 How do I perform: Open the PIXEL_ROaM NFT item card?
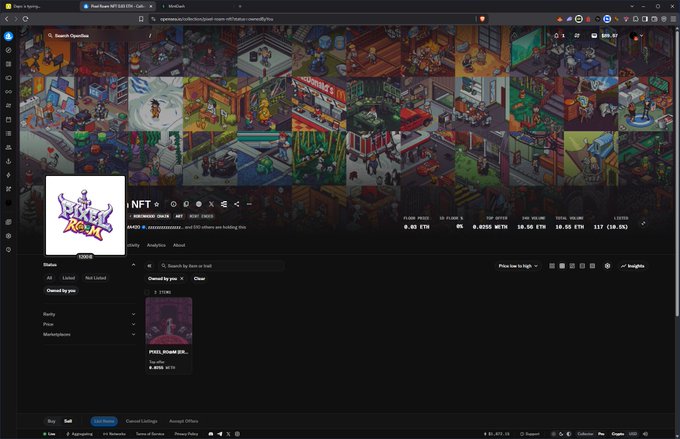[x=169, y=334]
